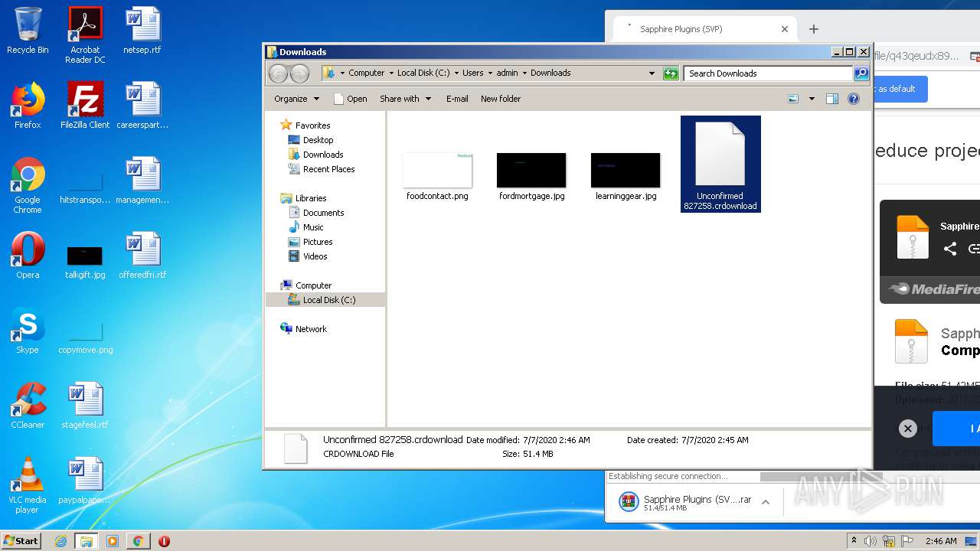980x551 pixels.
Task: Select Computer in the navigation pane
Action: (x=313, y=285)
